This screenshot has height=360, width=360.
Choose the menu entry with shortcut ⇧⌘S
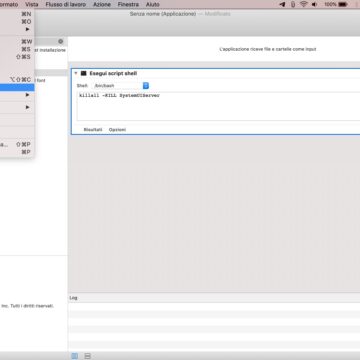[17, 57]
